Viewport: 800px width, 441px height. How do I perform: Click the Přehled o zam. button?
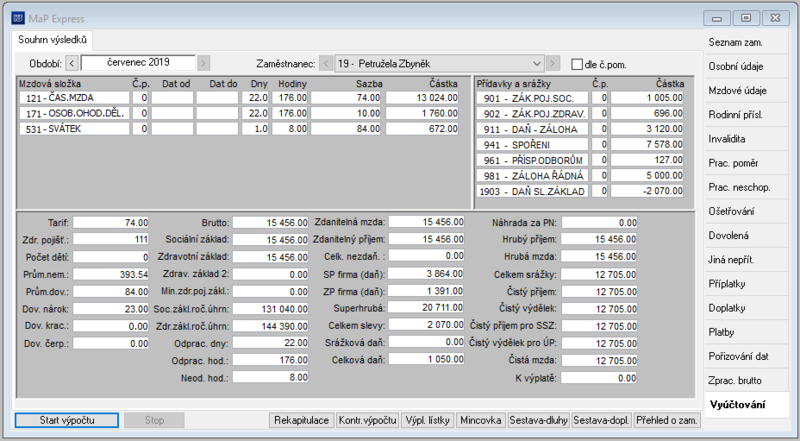click(666, 420)
